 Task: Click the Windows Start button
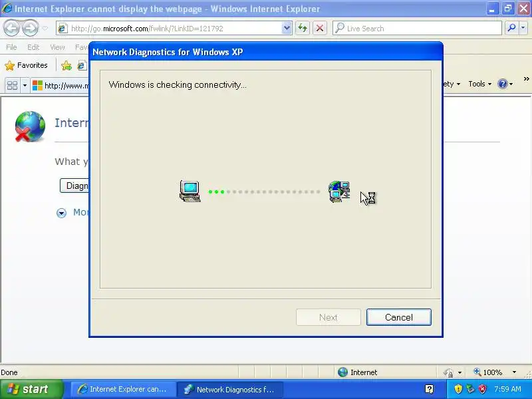31,389
